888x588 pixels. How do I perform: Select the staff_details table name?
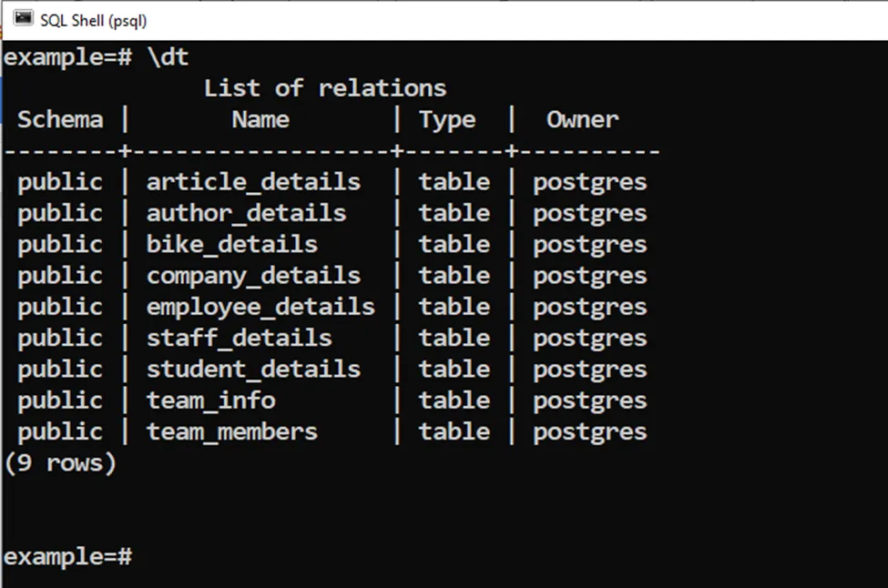click(x=239, y=339)
